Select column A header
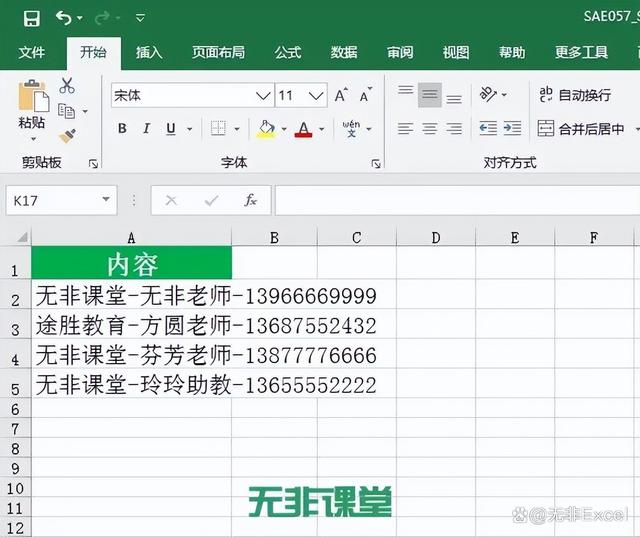 [131, 237]
